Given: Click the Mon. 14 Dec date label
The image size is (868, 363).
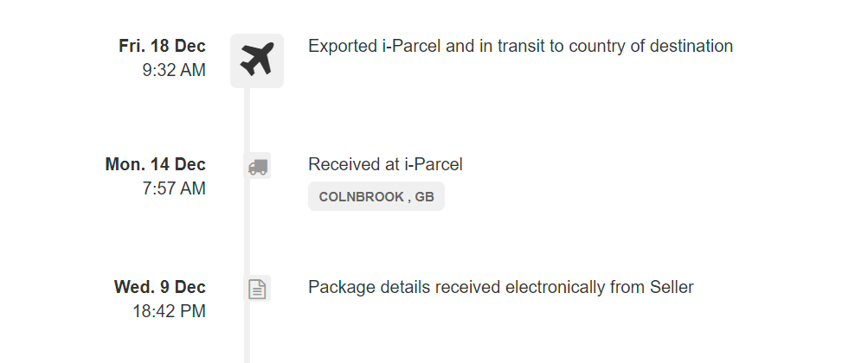Looking at the screenshot, I should (156, 164).
